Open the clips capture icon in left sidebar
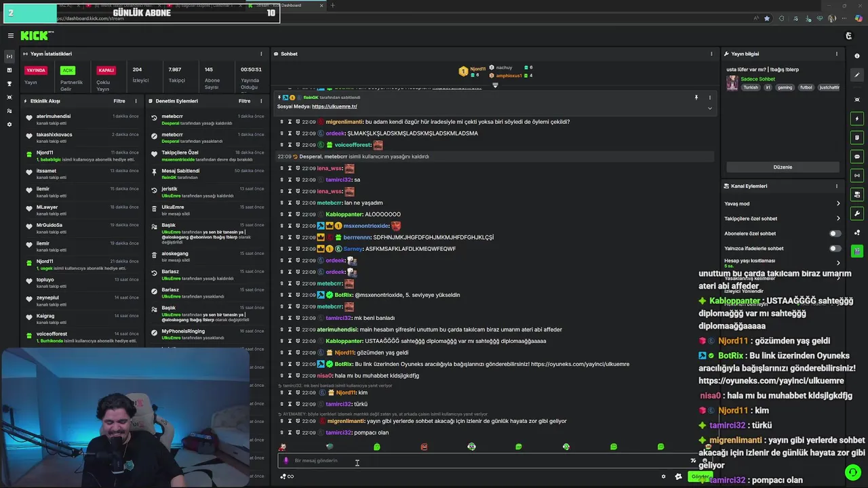This screenshot has width=868, height=488. (9, 97)
